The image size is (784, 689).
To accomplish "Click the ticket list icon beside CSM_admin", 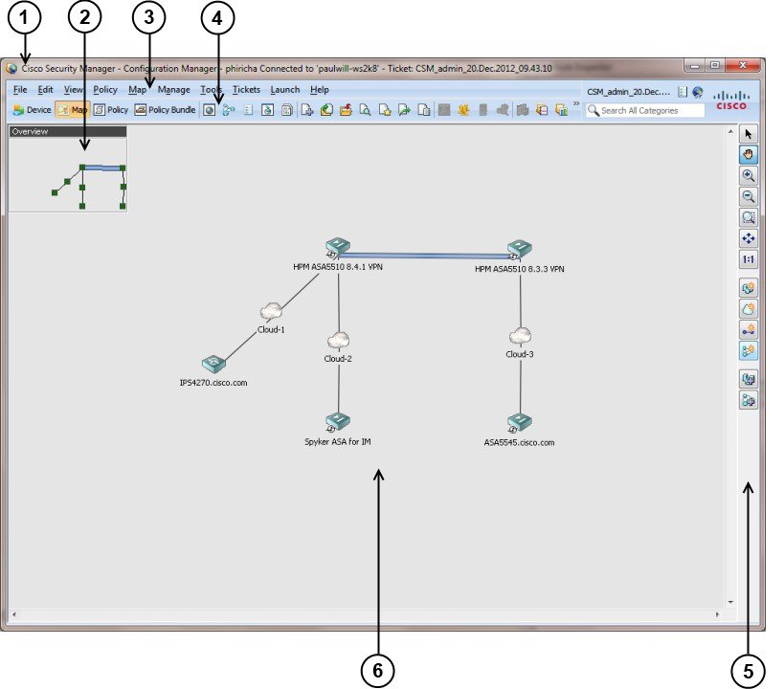I will [683, 92].
